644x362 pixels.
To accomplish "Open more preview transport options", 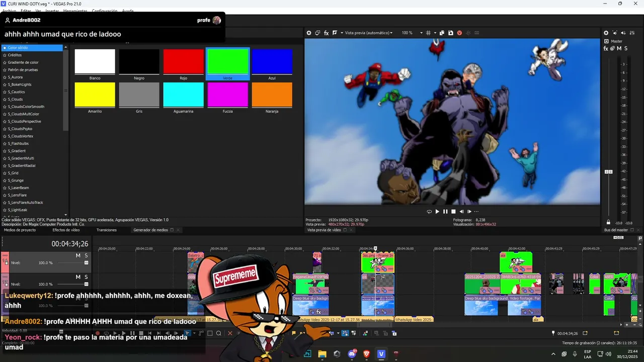I will click(x=476, y=212).
